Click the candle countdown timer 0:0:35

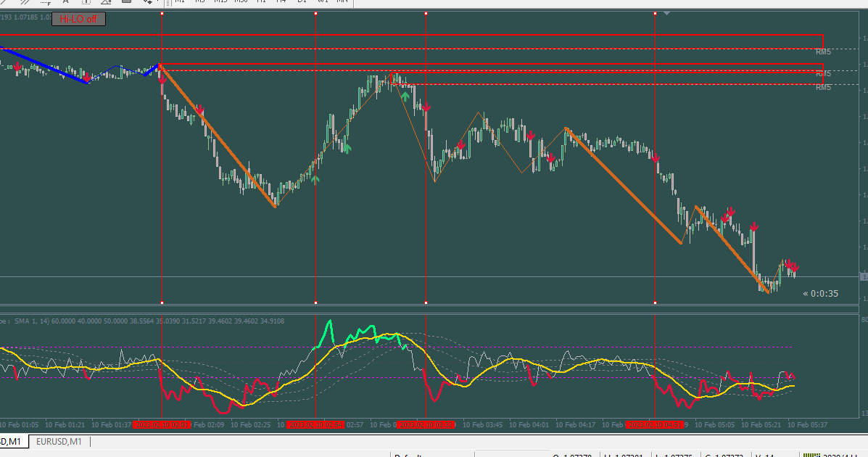coord(820,294)
